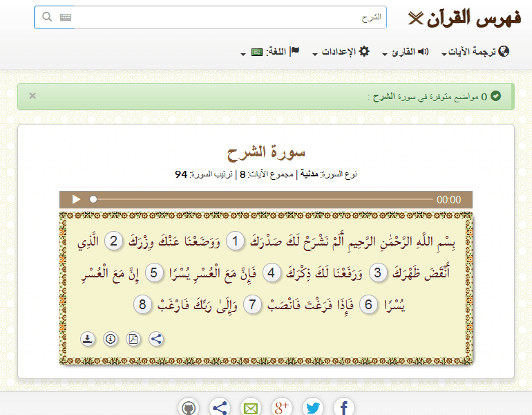Click the footer share icon

(x=220, y=407)
